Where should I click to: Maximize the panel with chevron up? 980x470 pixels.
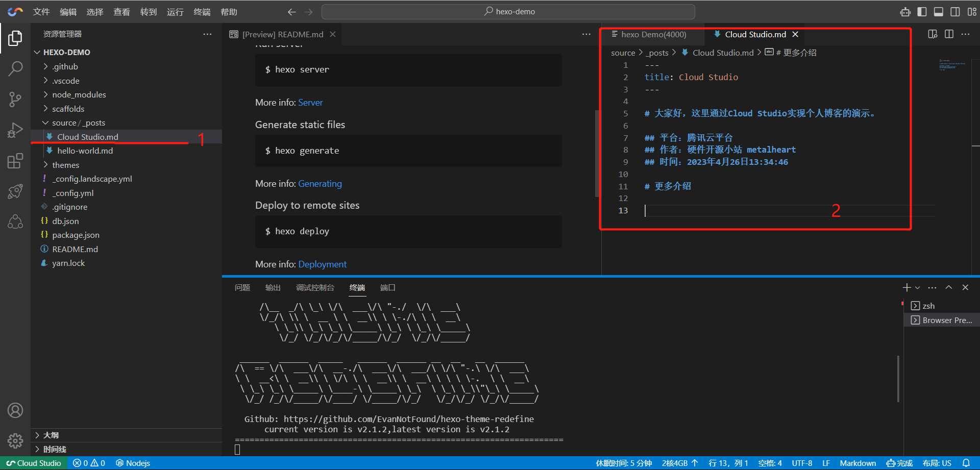pyautogui.click(x=949, y=287)
